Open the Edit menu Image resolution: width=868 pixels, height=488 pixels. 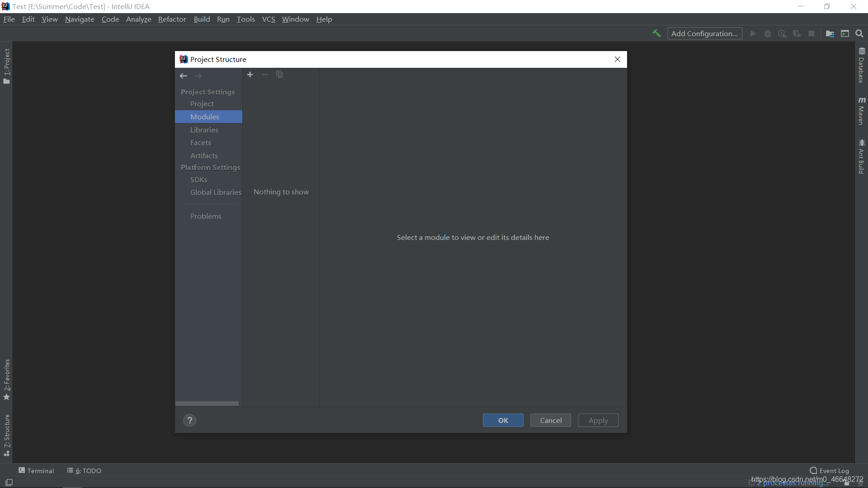tap(28, 19)
